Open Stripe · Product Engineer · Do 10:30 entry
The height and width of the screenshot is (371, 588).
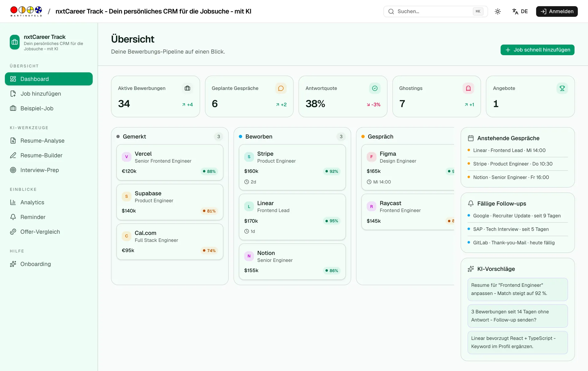click(518, 164)
